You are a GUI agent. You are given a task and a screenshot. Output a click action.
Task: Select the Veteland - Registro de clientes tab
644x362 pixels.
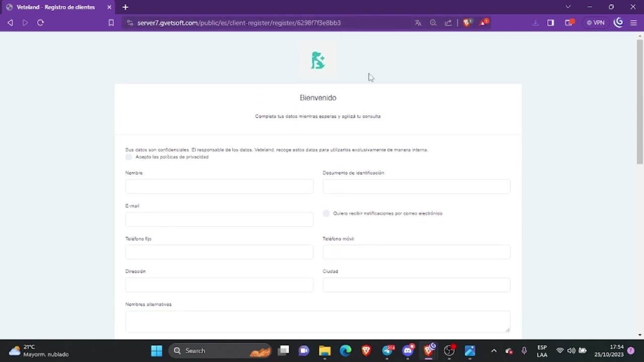point(59,7)
